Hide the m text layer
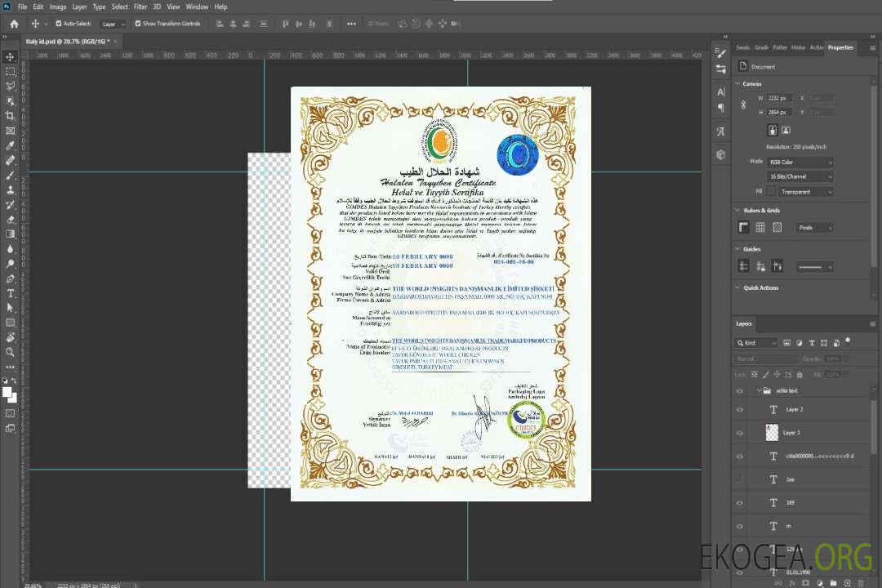882x588 pixels. click(740, 526)
